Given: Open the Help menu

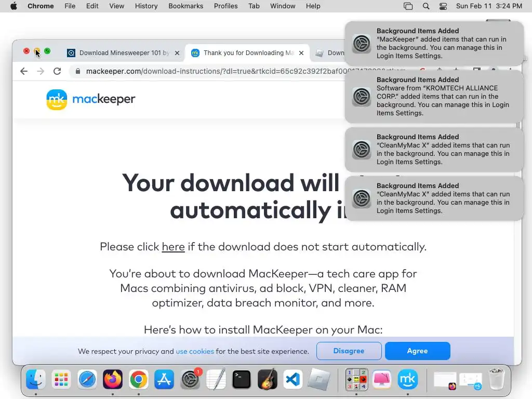Looking at the screenshot, I should click(x=313, y=6).
